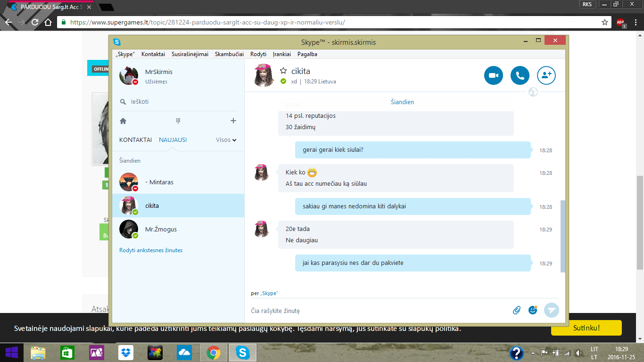Screen dimensions: 644x362
Task: Open the emoticon picker
Action: point(533,310)
